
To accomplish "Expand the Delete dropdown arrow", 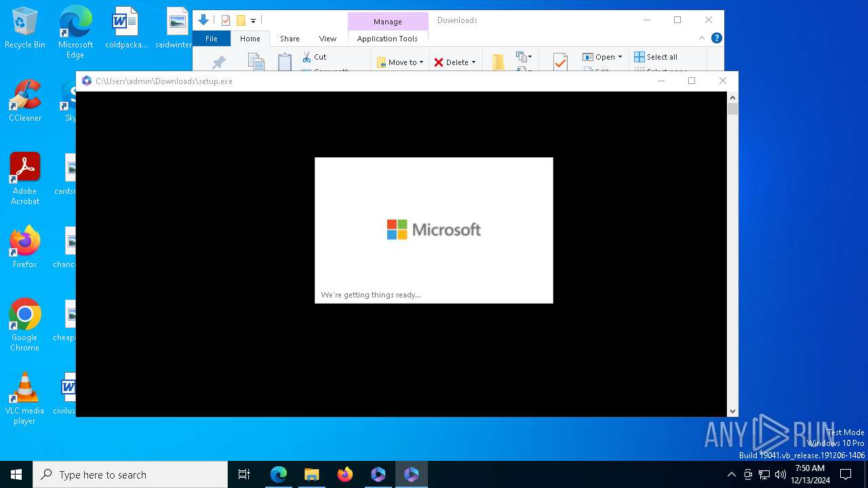I will (x=473, y=62).
